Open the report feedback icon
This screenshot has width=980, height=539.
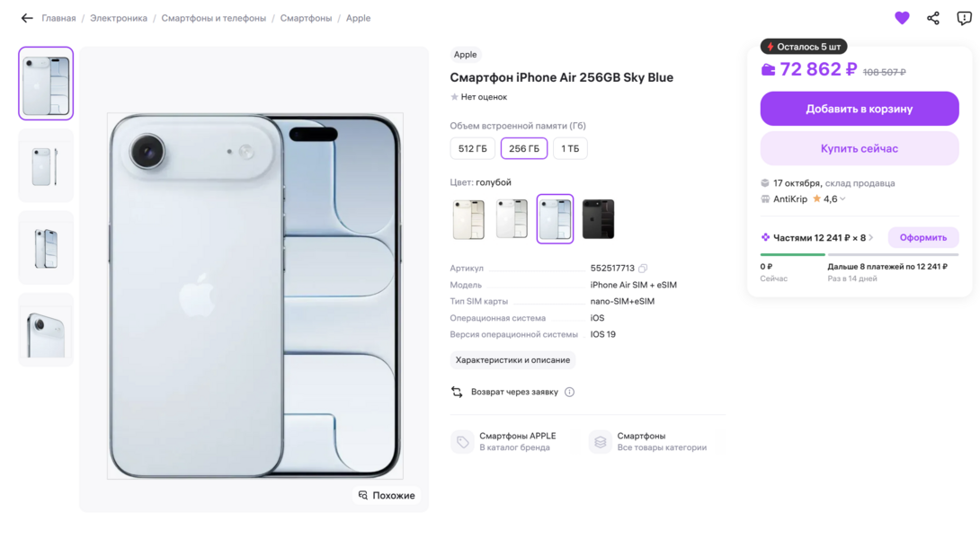click(x=964, y=18)
